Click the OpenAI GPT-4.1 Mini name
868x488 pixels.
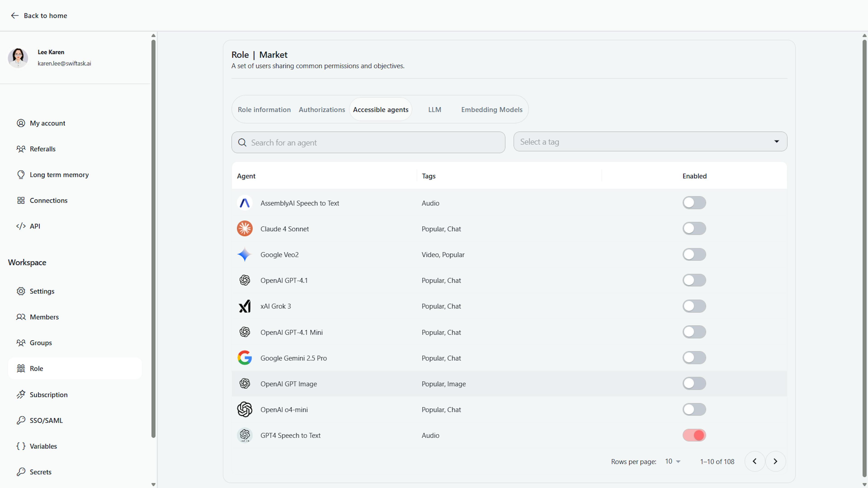point(291,332)
